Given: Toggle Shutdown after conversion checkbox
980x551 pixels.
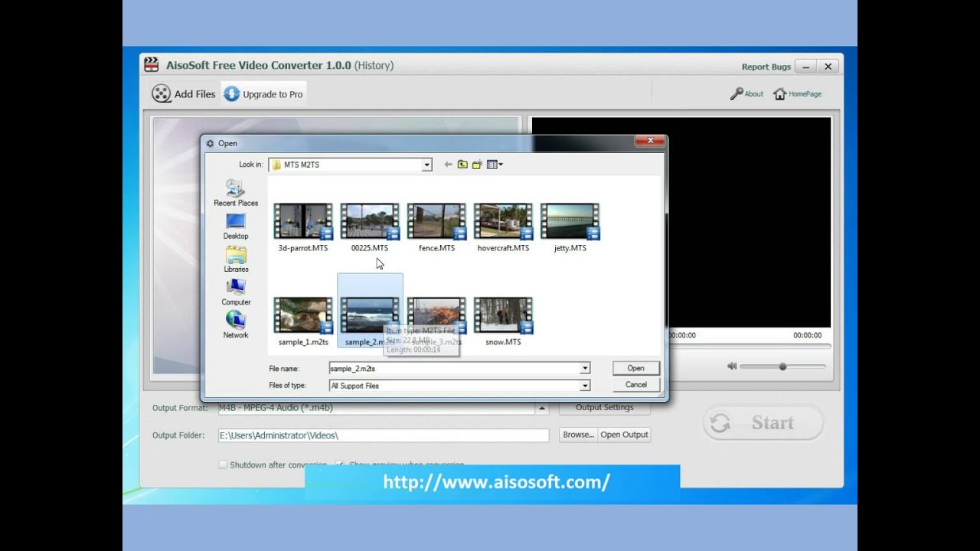Looking at the screenshot, I should click(223, 465).
